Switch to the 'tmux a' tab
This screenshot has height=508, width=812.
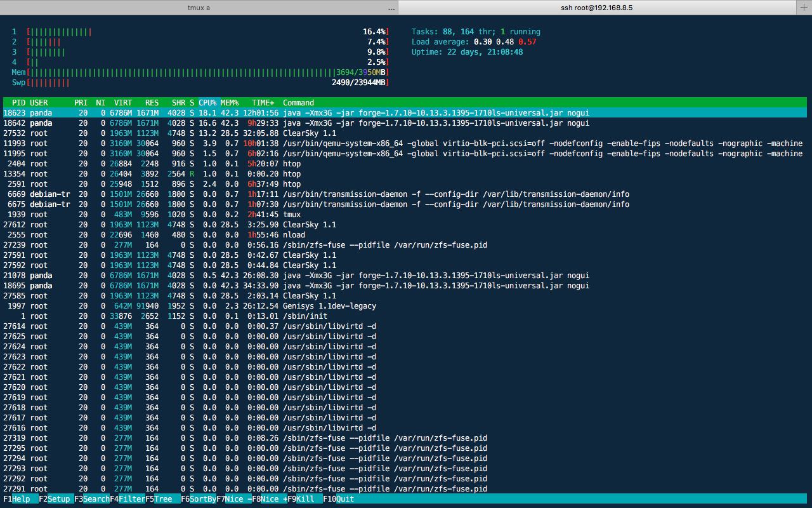click(x=199, y=8)
